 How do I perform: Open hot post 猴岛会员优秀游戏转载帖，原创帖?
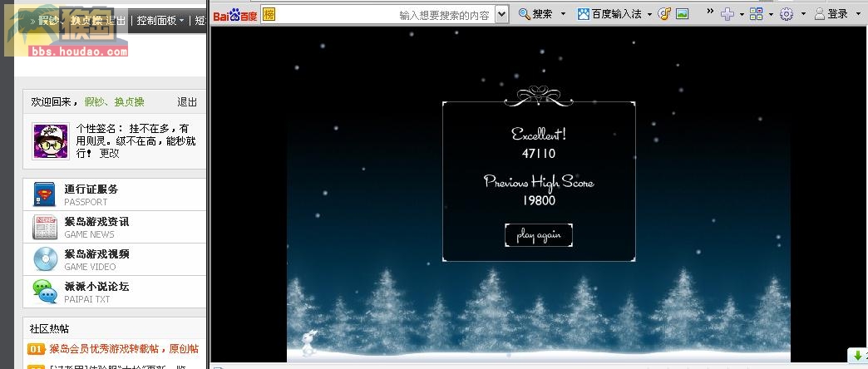point(124,349)
